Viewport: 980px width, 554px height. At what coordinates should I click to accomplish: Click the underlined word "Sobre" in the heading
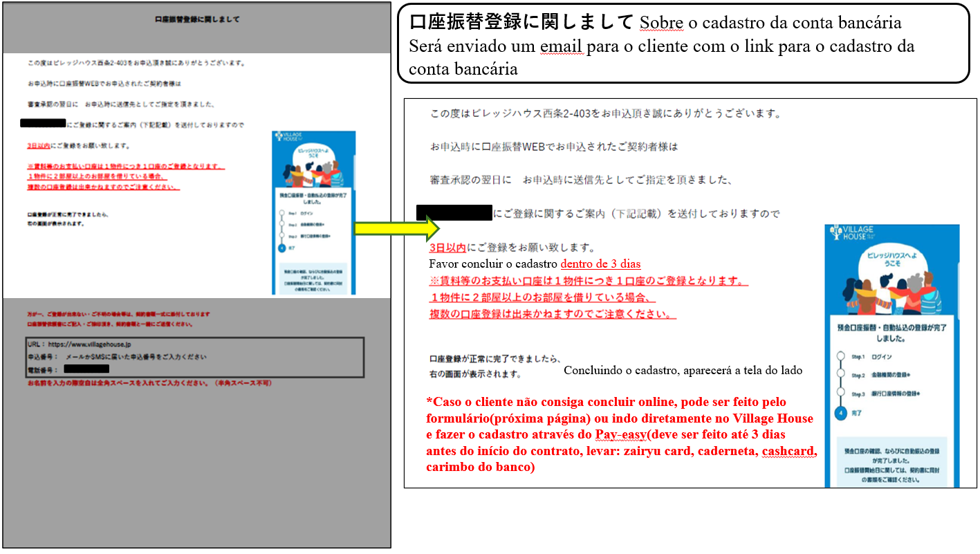click(661, 22)
